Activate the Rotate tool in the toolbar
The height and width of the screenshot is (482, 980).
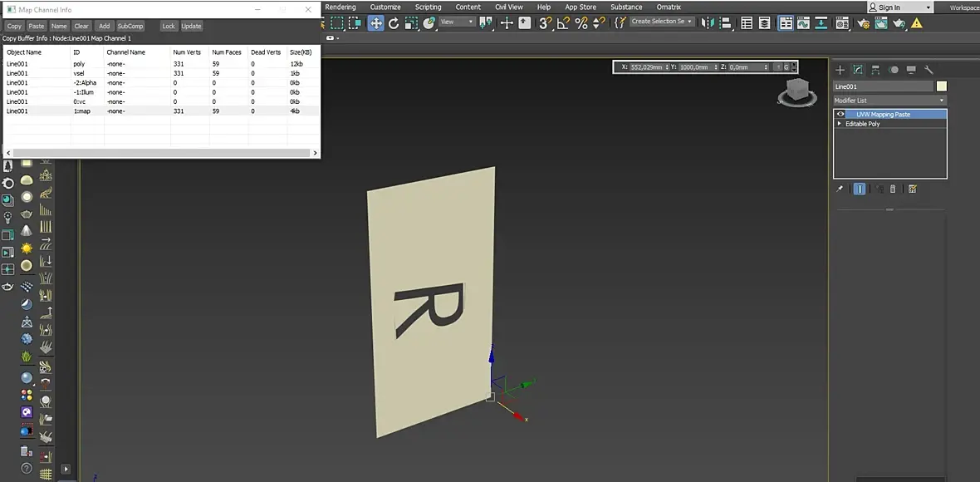pyautogui.click(x=394, y=23)
